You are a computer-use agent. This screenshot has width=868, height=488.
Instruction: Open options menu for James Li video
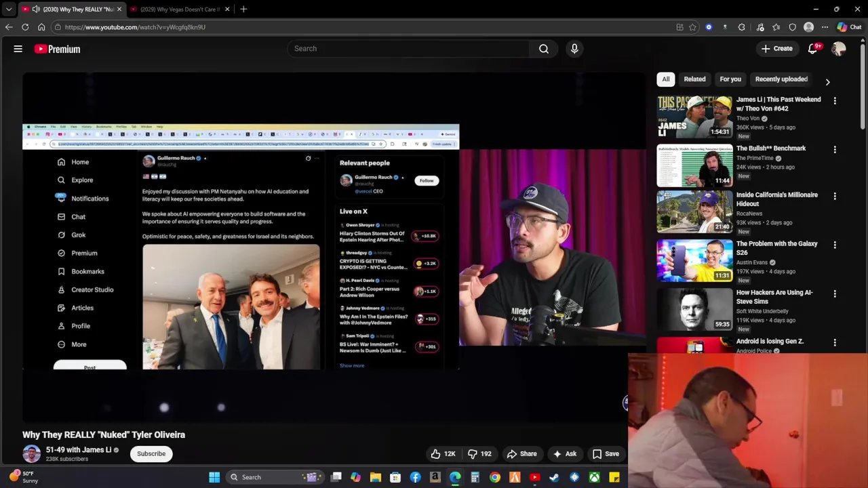835,101
